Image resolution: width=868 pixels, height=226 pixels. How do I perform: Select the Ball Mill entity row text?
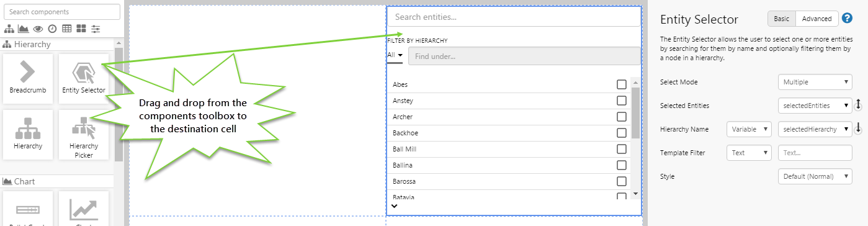[x=405, y=149]
